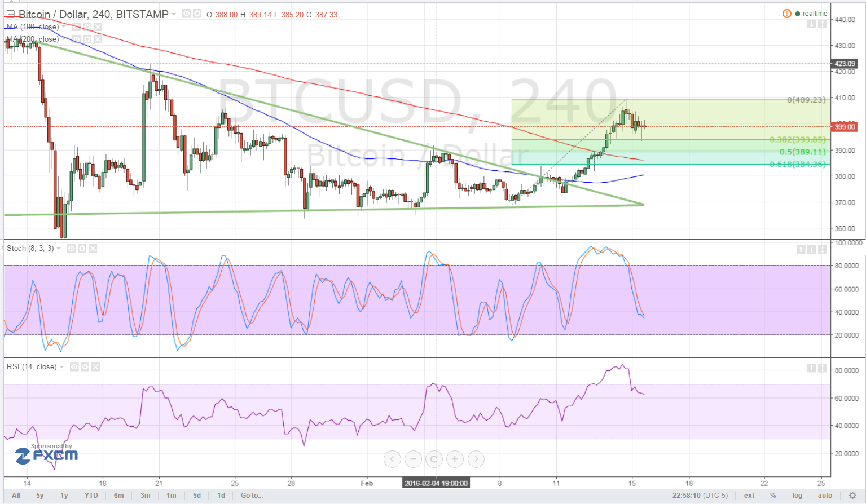Collapse the Bitcoin / Dollar legend box
The width and height of the screenshot is (866, 504).
click(x=11, y=15)
